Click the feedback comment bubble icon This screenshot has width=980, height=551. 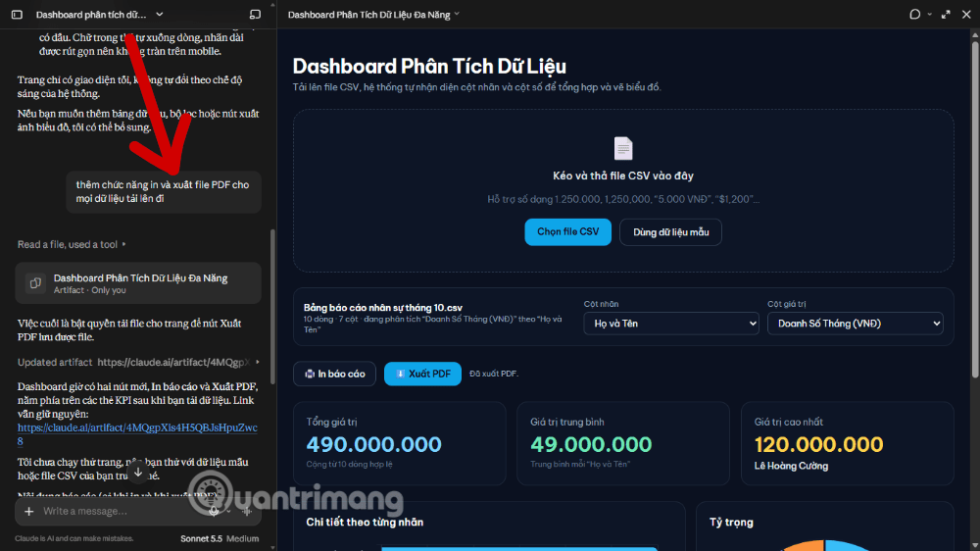[915, 15]
